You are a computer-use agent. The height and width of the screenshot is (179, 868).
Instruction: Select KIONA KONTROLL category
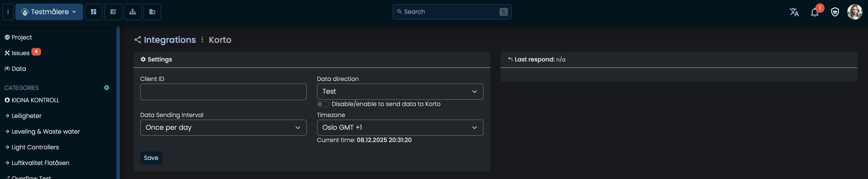(x=32, y=100)
